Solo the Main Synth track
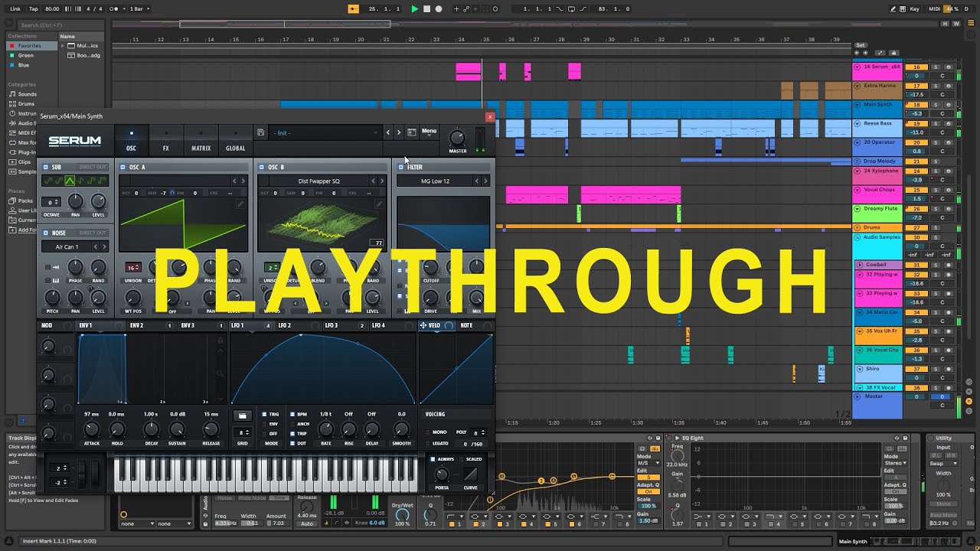The height and width of the screenshot is (551, 980). [x=935, y=105]
